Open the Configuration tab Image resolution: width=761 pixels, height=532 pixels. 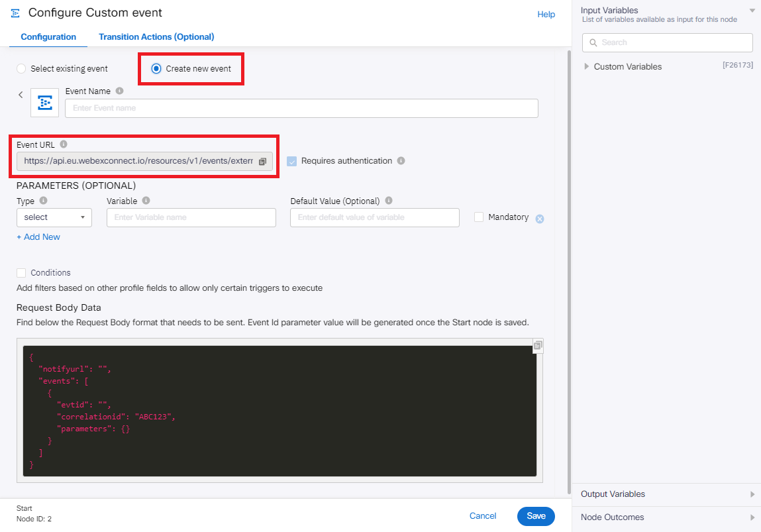point(48,37)
